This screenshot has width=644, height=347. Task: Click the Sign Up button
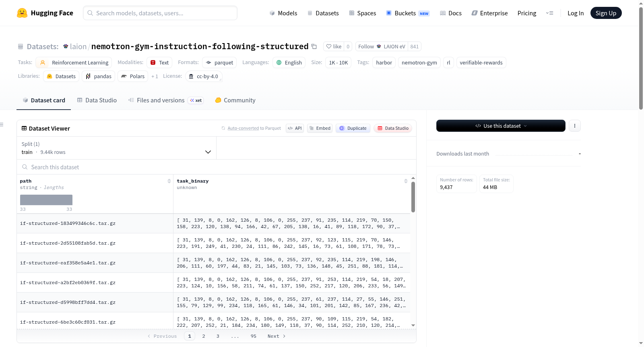(x=606, y=13)
